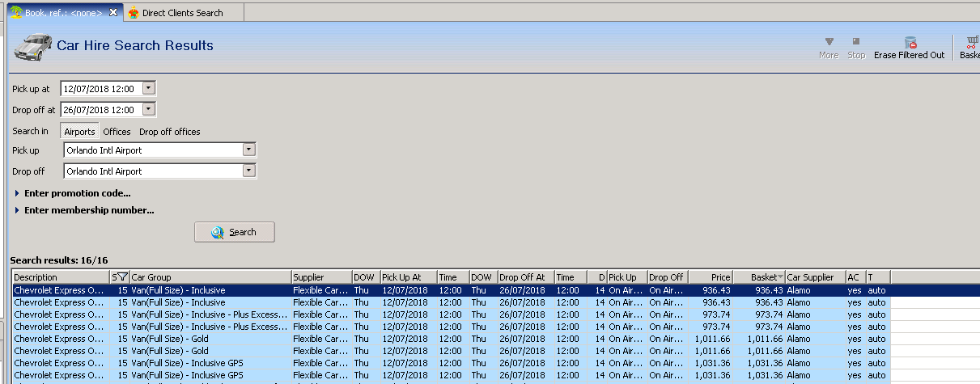Image resolution: width=980 pixels, height=384 pixels.
Task: Click first 1,031.36 price cell
Action: pos(710,363)
